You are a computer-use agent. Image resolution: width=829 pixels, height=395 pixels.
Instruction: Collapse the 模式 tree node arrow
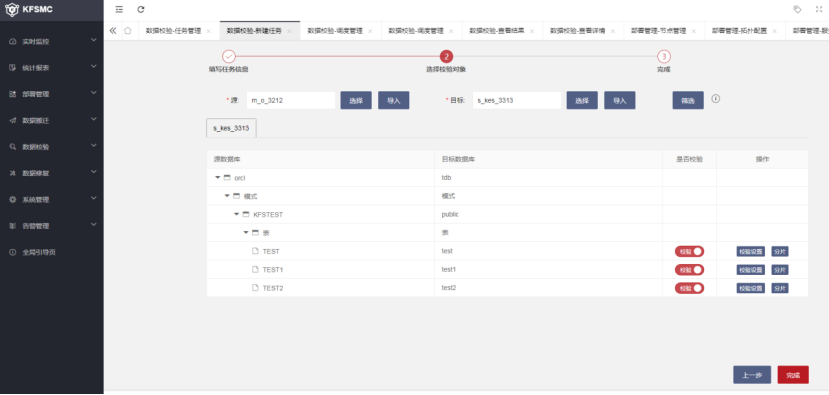[227, 196]
